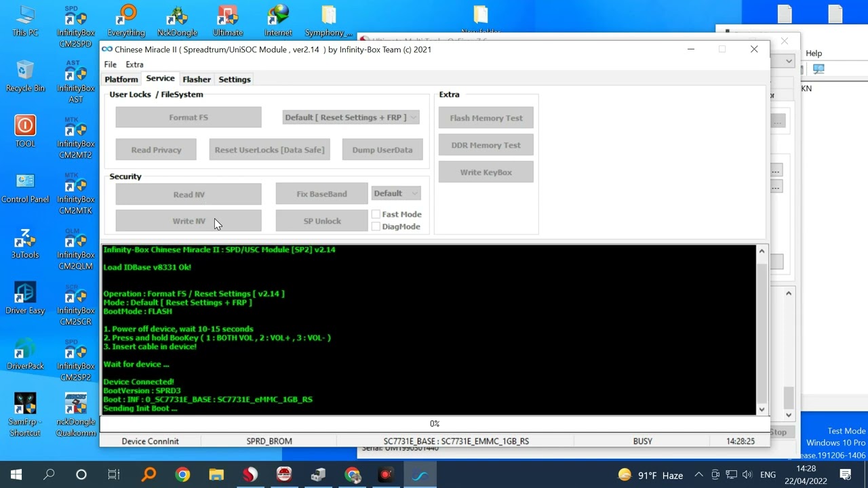Launch the InfinityBox CM2SP2 desktop shortcut
The width and height of the screenshot is (868, 488).
pos(75,359)
